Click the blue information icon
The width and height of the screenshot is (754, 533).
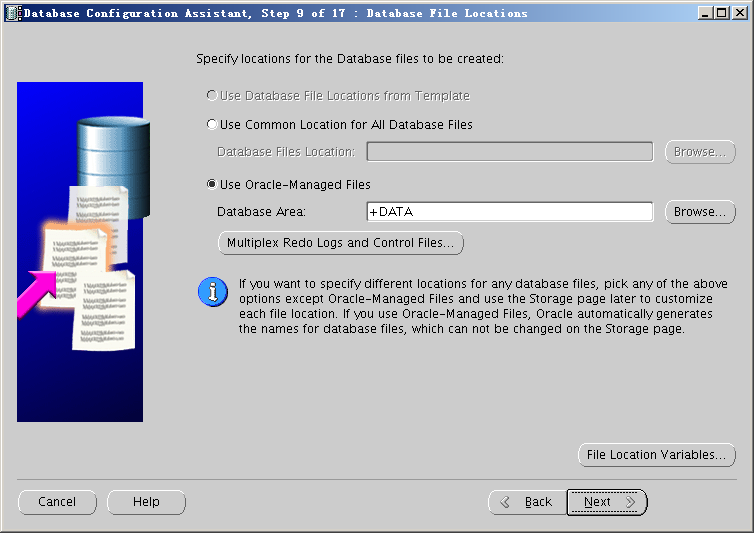pos(212,291)
